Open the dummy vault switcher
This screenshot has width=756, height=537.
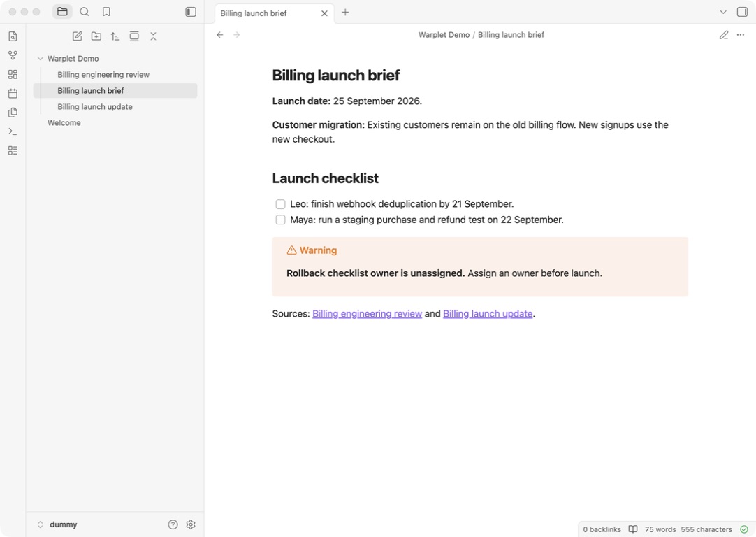[57, 524]
